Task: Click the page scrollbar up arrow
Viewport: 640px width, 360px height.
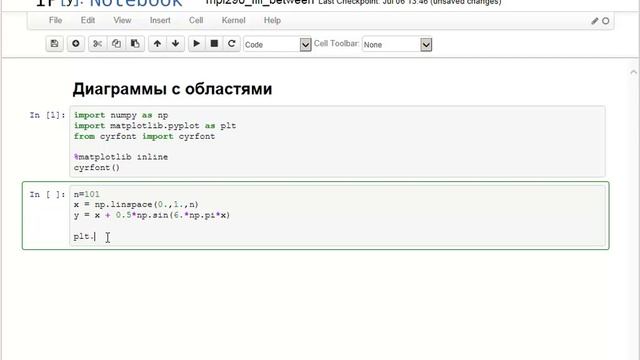Action: click(633, 72)
